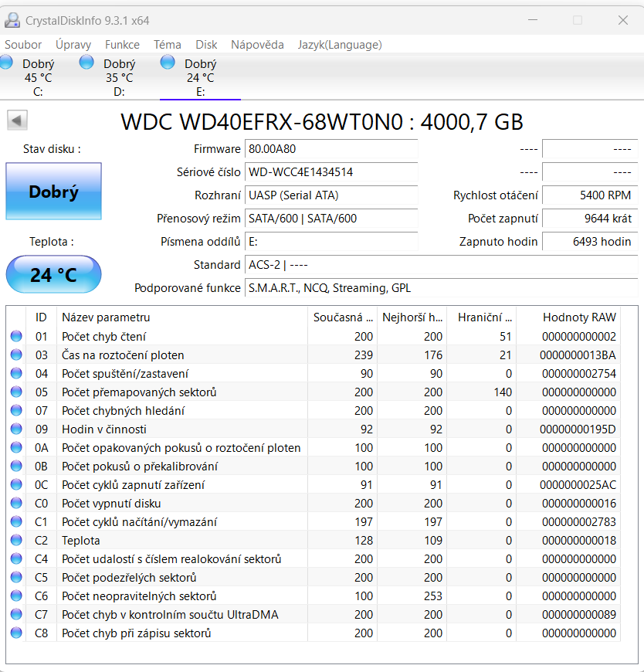Open the Disk menu
The image size is (644, 672).
click(x=206, y=44)
